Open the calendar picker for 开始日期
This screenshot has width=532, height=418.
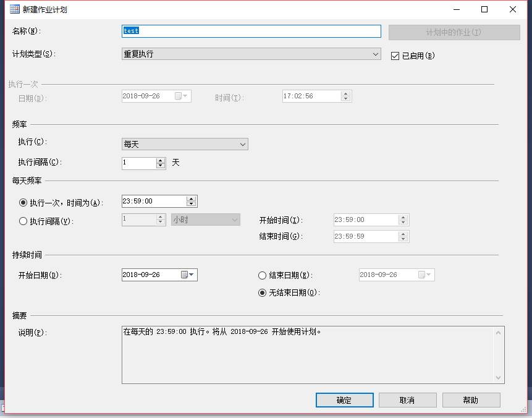tap(187, 275)
